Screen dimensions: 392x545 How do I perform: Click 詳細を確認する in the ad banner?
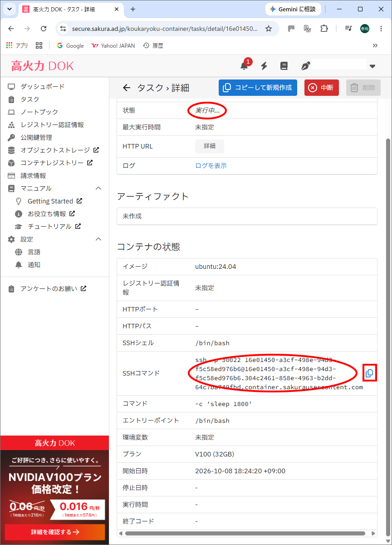coord(55,532)
